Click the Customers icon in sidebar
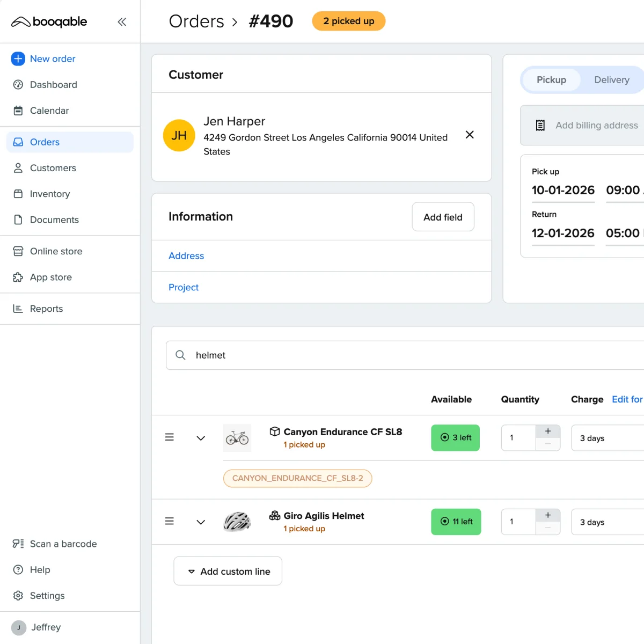 coord(18,168)
